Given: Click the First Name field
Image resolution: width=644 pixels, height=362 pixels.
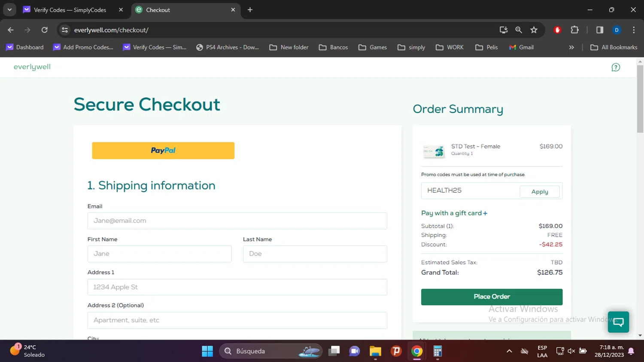Looking at the screenshot, I should coord(159,254).
